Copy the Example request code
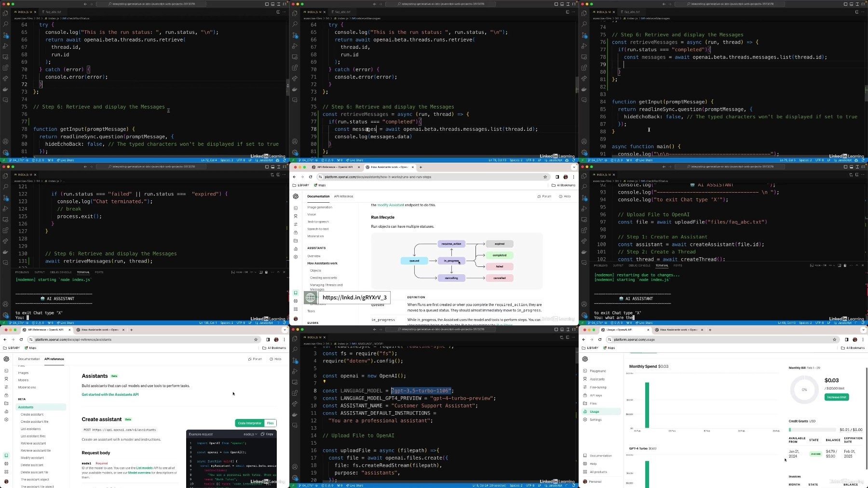The image size is (868, 488). 267,434
